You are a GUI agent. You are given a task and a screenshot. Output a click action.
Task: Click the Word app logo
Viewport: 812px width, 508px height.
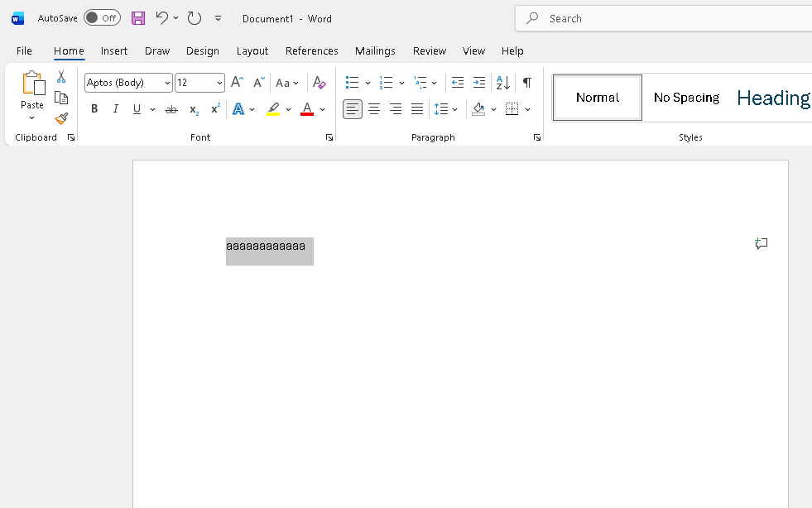17,19
